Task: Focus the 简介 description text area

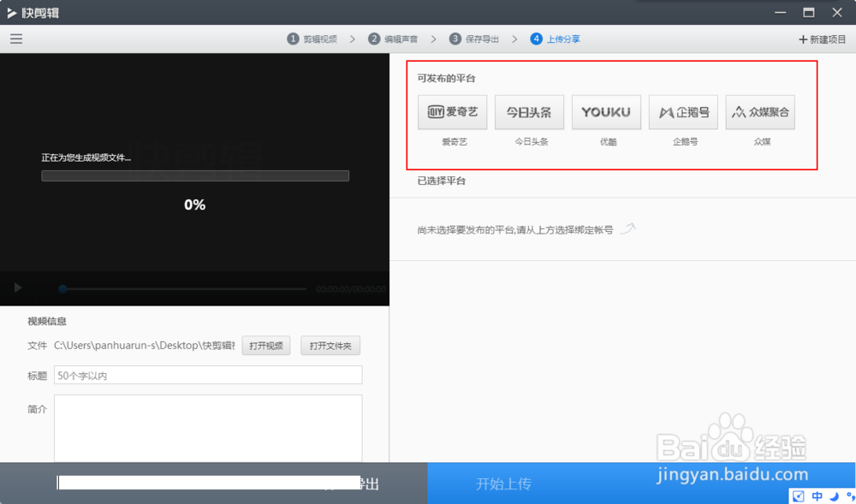Action: point(208,429)
